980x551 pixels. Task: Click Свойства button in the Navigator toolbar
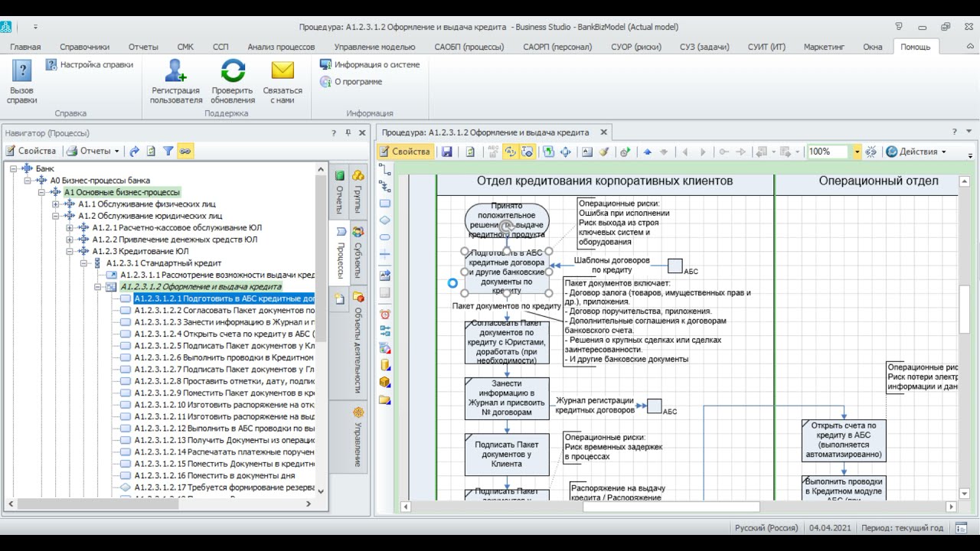[31, 151]
